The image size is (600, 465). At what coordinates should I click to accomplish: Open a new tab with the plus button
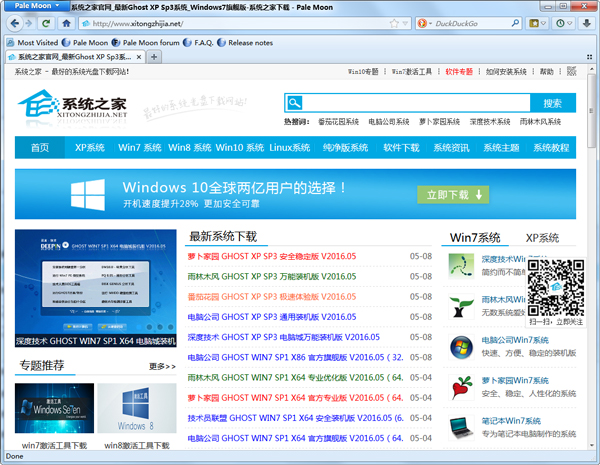point(154,57)
